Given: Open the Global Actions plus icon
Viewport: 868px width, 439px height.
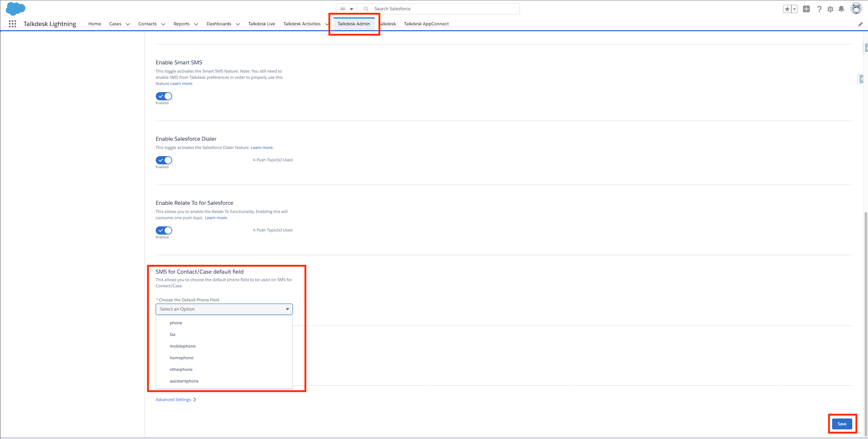Looking at the screenshot, I should tap(806, 9).
